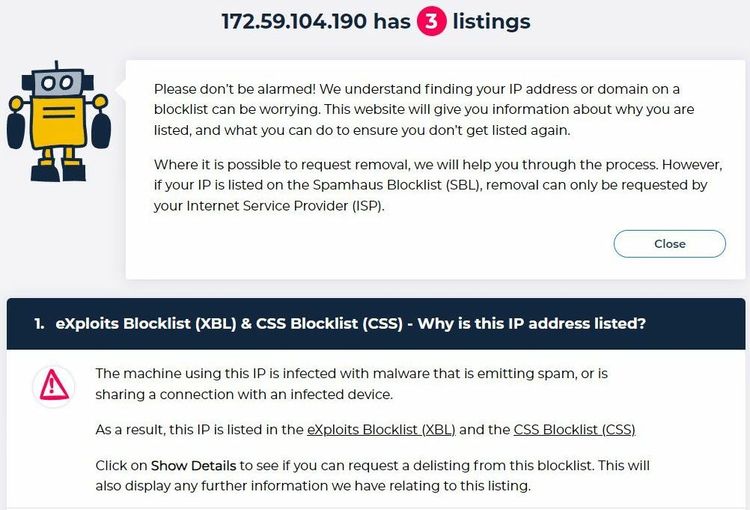
Task: Click the dark XBL & CSS section header bar
Action: [x=375, y=323]
